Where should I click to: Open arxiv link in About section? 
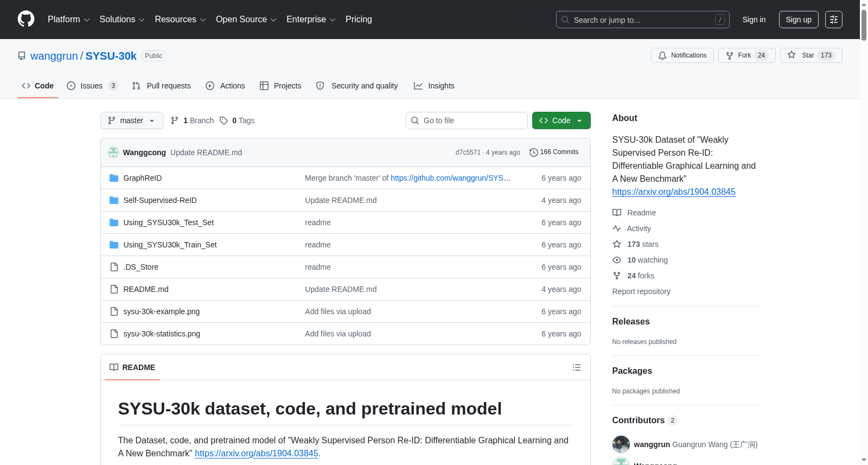click(x=674, y=192)
